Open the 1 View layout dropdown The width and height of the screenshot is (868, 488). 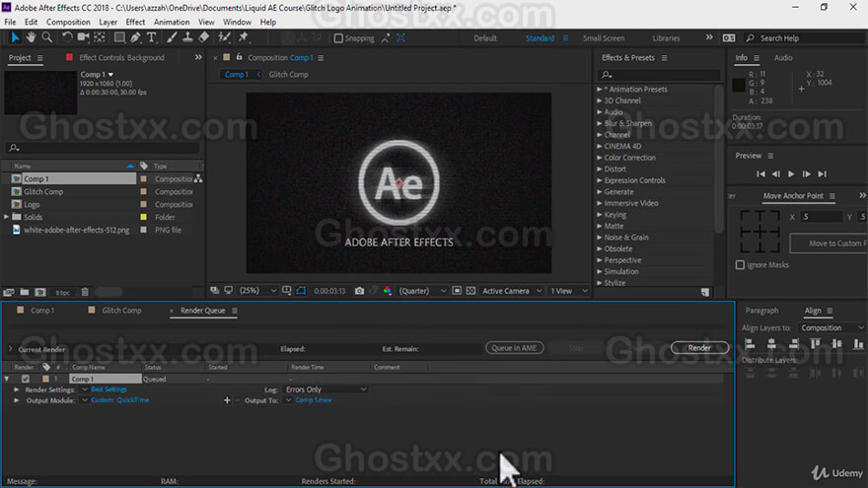click(568, 291)
